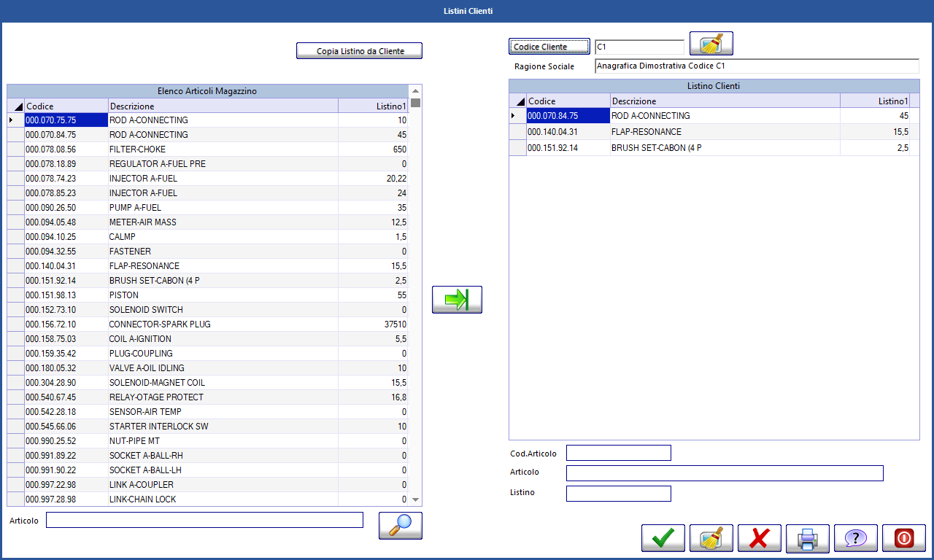Select the FASTENER row
The height and width of the screenshot is (560, 934).
208,252
